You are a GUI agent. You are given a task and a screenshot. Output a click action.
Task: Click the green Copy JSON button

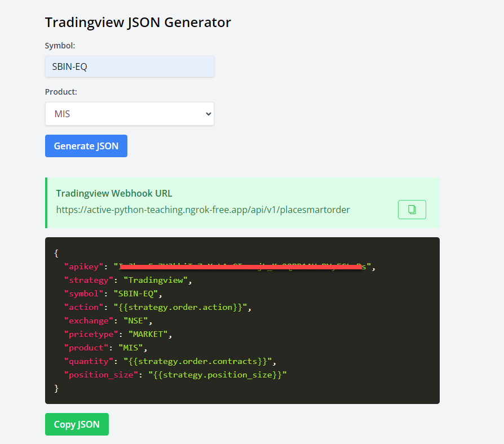click(x=77, y=424)
